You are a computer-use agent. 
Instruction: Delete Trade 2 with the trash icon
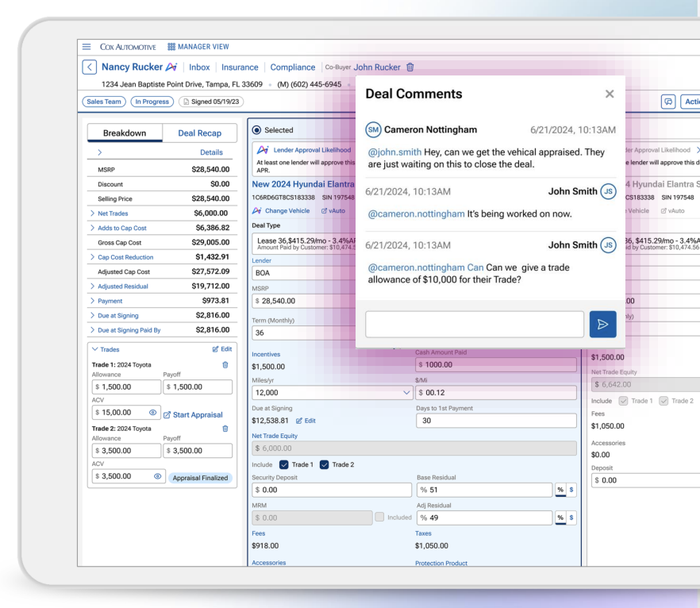[x=225, y=429]
